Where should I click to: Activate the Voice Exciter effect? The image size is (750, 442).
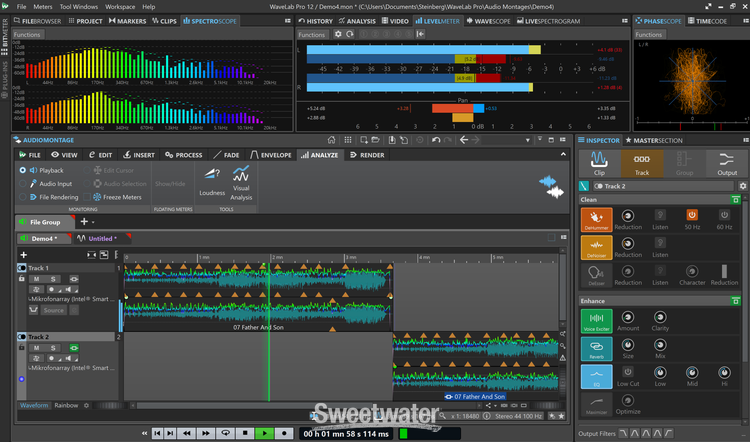pos(596,320)
